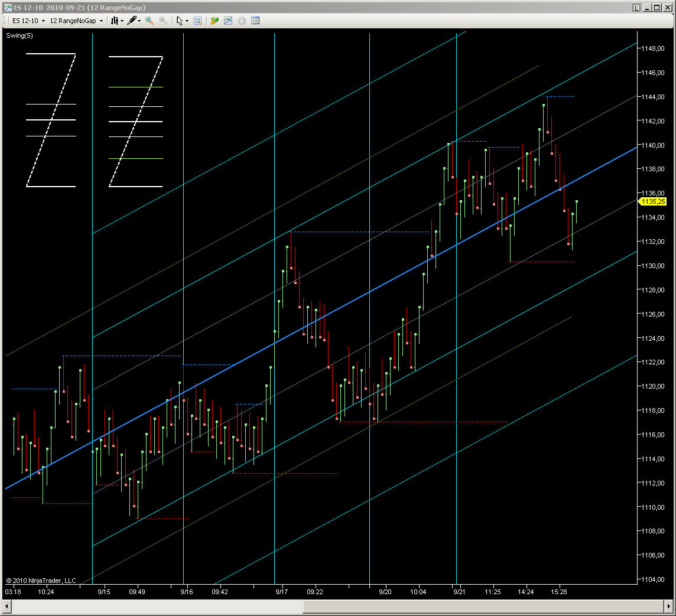Click the 15:28 time label
Image resolution: width=676 pixels, height=616 pixels.
[x=559, y=592]
